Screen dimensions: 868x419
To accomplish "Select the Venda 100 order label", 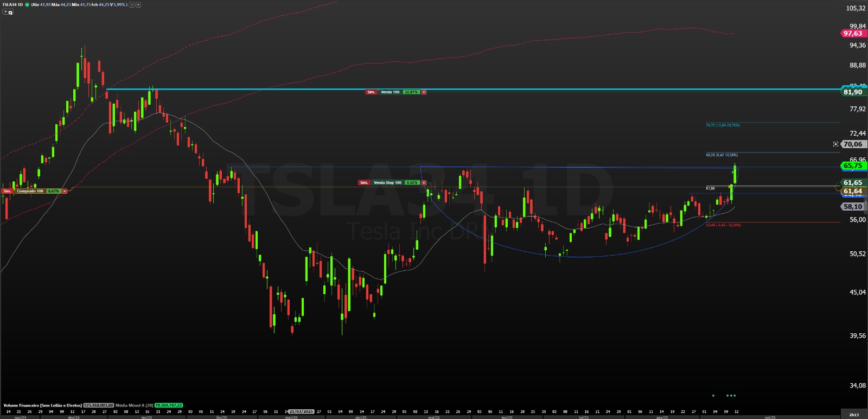I will point(390,92).
